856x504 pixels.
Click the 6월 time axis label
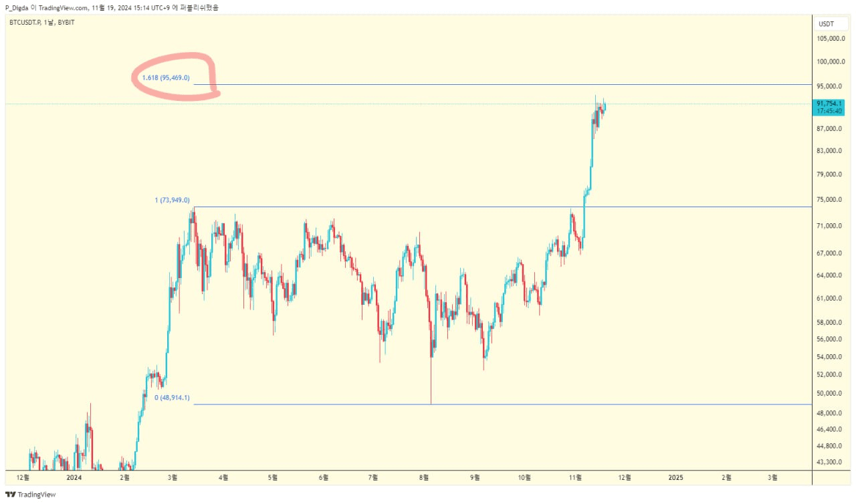(x=324, y=477)
